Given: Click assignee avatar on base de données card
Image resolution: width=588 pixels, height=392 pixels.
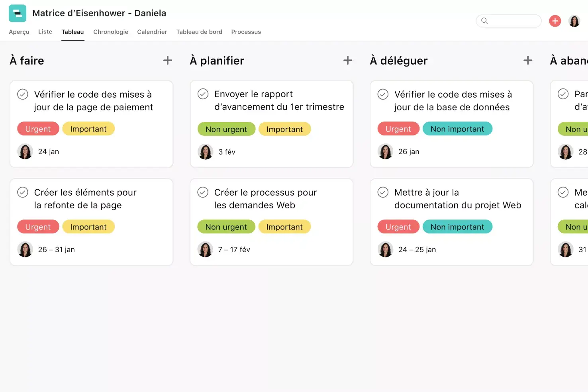Looking at the screenshot, I should [x=385, y=151].
